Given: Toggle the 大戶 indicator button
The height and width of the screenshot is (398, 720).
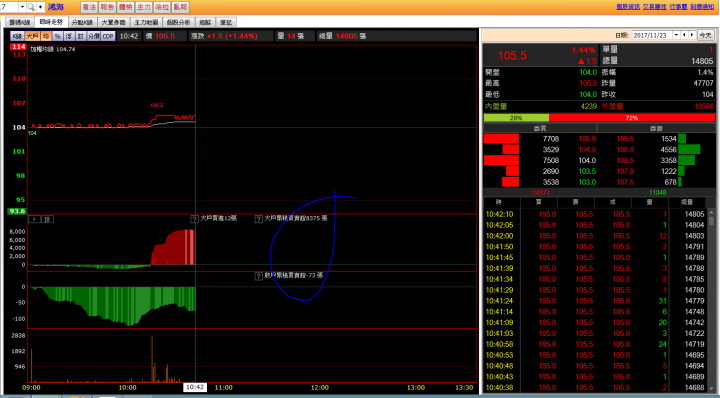Looking at the screenshot, I should 33,36.
